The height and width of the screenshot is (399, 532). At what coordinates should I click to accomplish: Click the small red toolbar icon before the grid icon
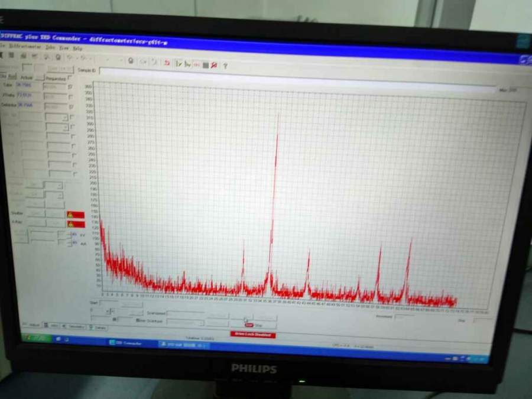[196, 64]
